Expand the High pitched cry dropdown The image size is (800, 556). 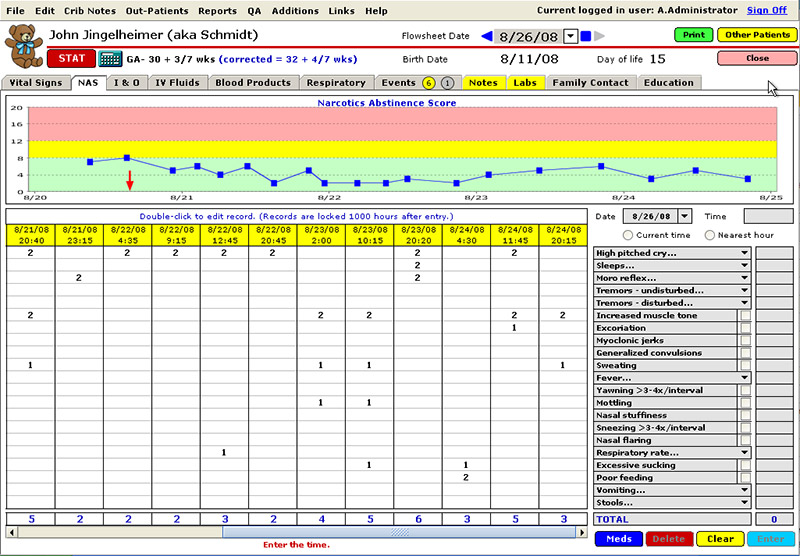click(744, 253)
